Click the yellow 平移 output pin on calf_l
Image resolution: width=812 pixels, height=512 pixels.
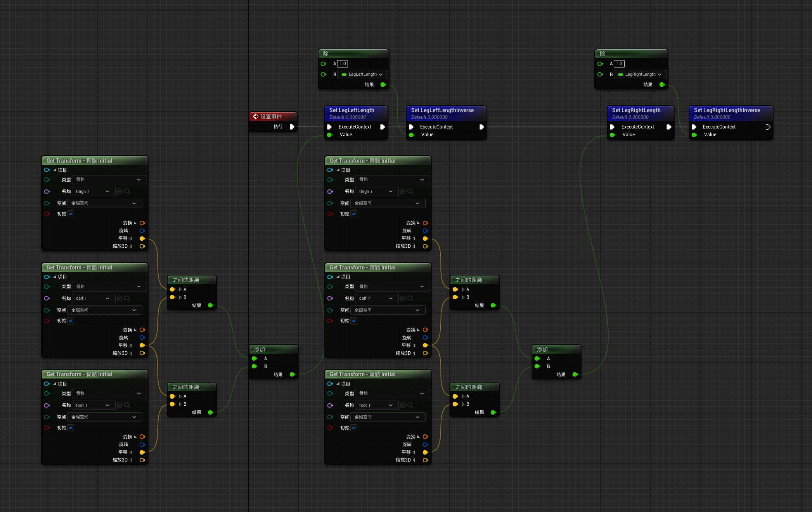(x=142, y=345)
